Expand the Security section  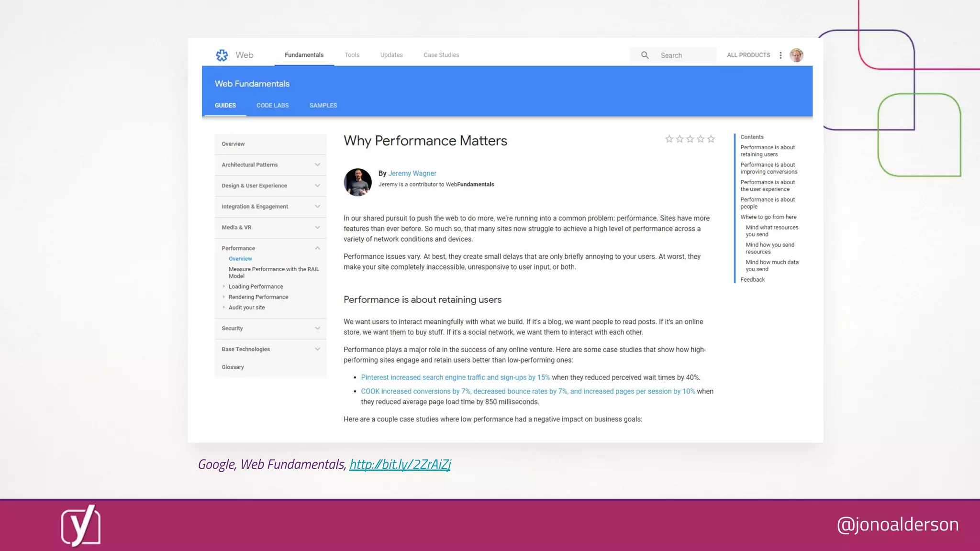pyautogui.click(x=317, y=329)
